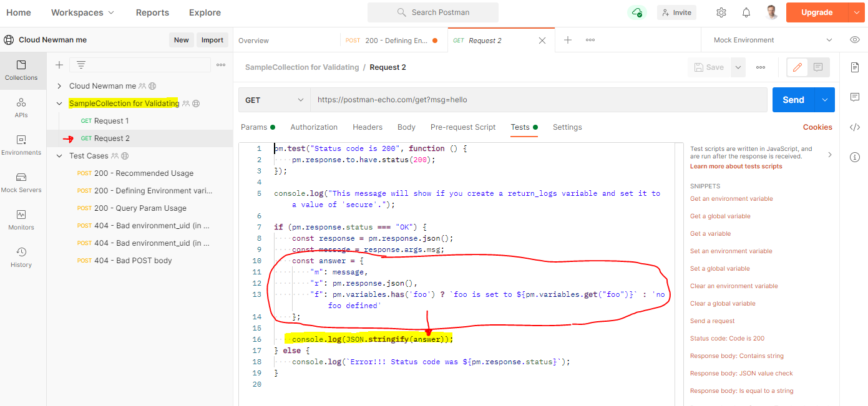Open request more actions ellipsis next to Save
The image size is (868, 406).
[761, 67]
